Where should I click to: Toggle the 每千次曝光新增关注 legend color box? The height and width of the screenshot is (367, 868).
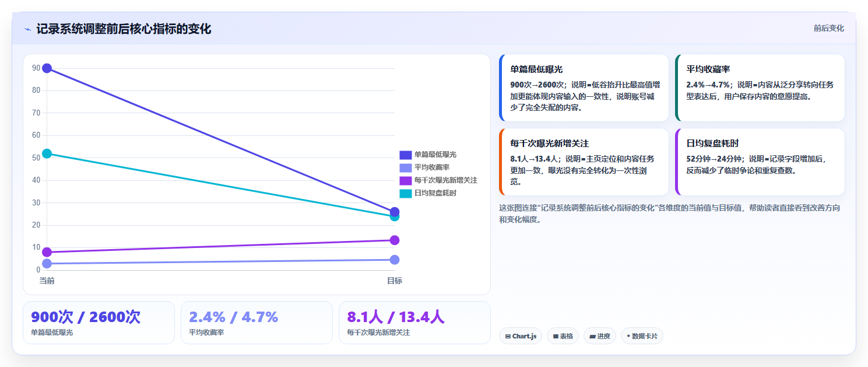[x=405, y=180]
